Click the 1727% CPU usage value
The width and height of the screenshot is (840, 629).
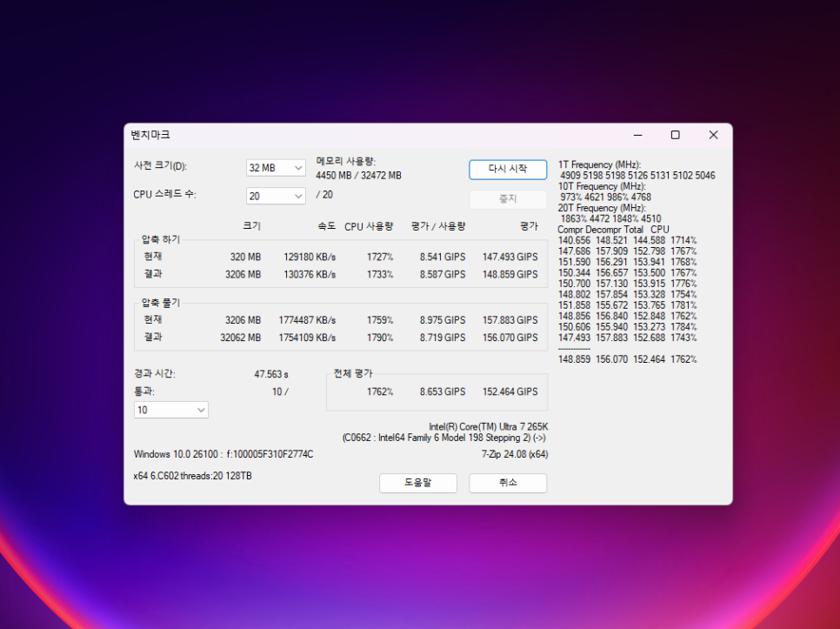(380, 258)
